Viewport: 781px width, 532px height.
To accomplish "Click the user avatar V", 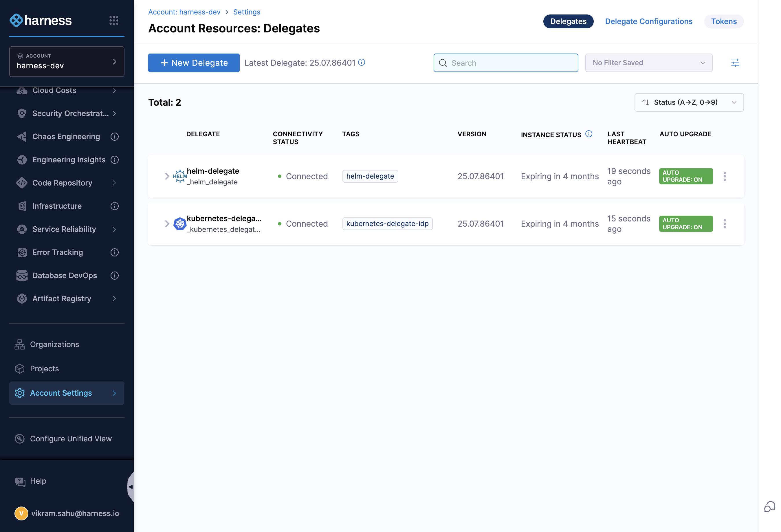I will click(x=21, y=513).
